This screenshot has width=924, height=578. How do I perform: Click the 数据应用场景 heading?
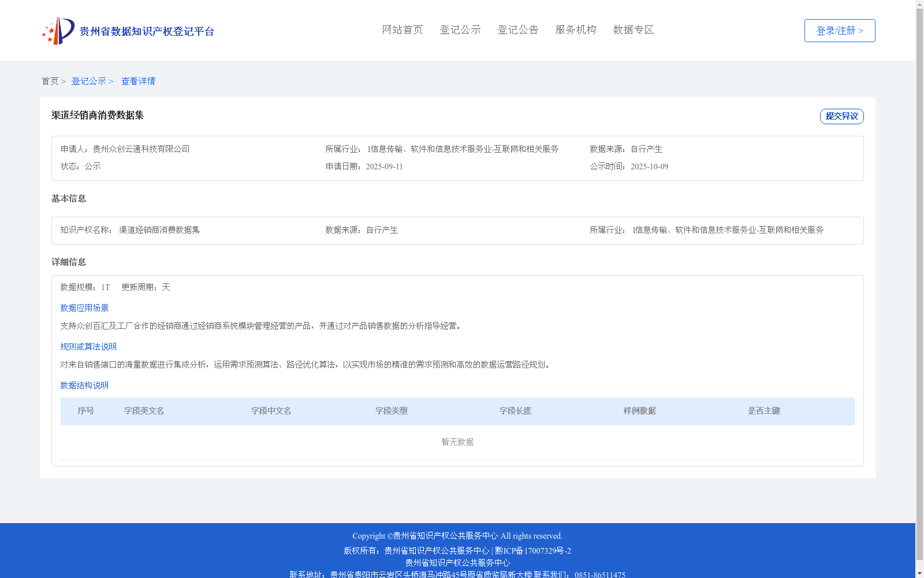pyautogui.click(x=84, y=308)
